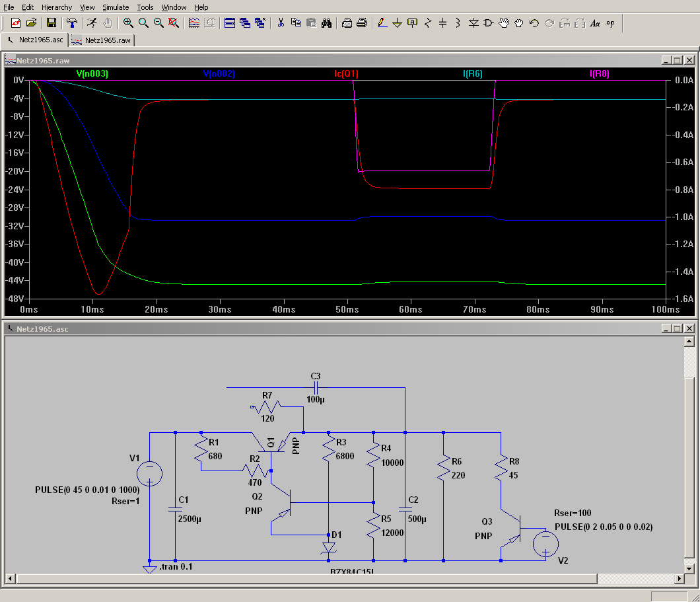The width and height of the screenshot is (700, 602).
Task: Click the Pick Visible Traces icon
Action: click(194, 22)
